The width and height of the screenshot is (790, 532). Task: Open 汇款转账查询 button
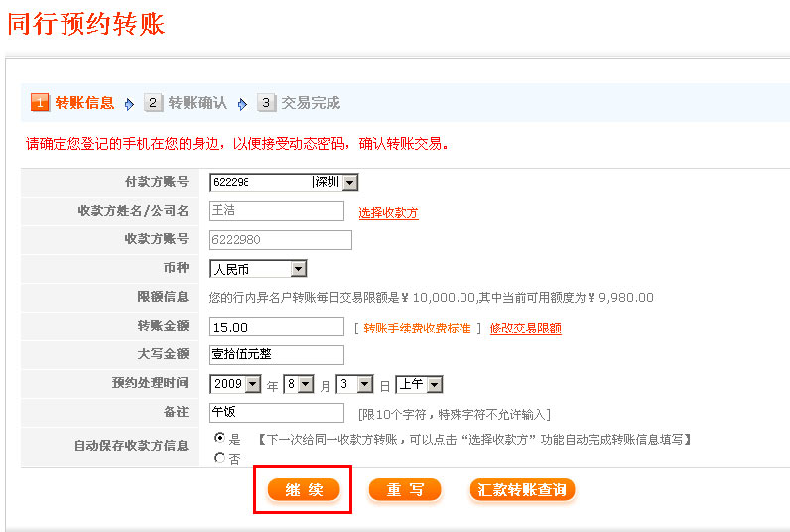(522, 490)
